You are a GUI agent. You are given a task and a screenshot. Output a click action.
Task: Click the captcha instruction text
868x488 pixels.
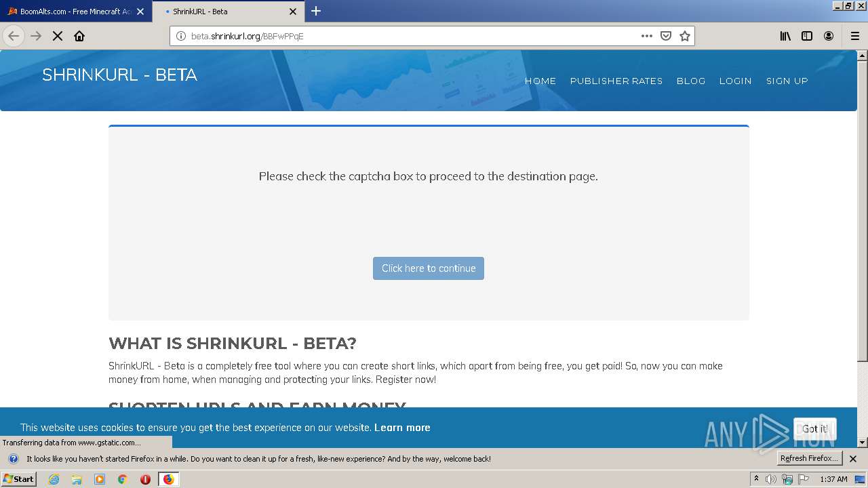click(x=429, y=176)
